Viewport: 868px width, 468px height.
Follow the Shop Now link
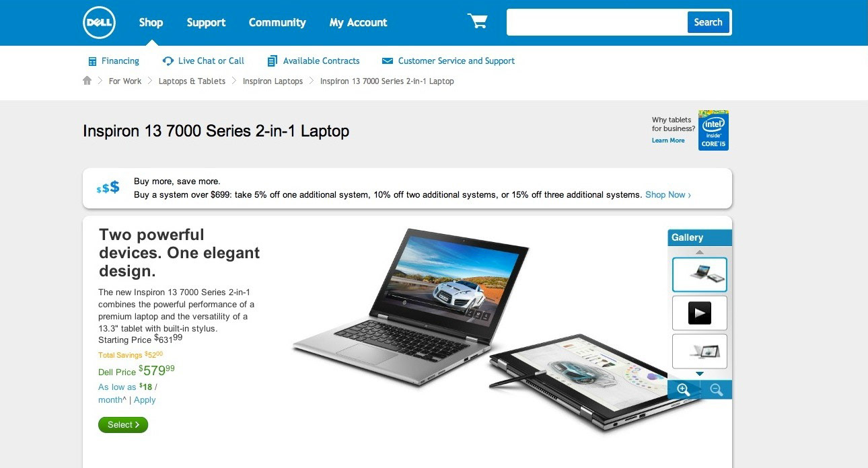(x=668, y=194)
